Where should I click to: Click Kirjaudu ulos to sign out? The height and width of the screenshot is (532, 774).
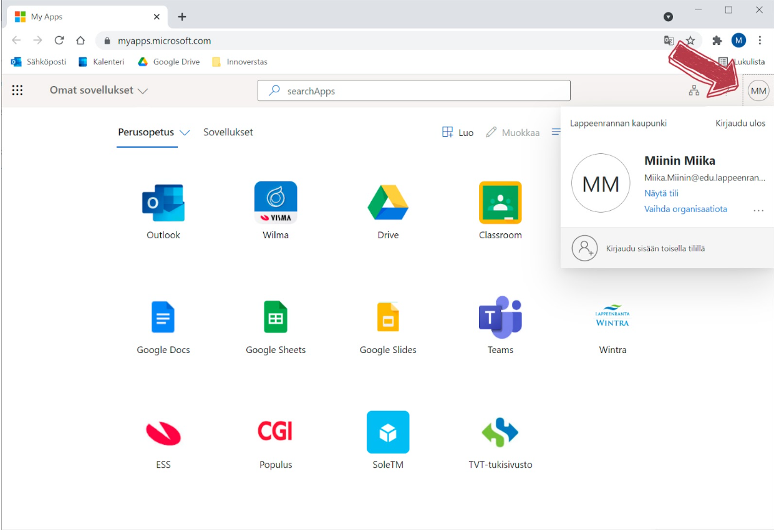[x=740, y=123]
